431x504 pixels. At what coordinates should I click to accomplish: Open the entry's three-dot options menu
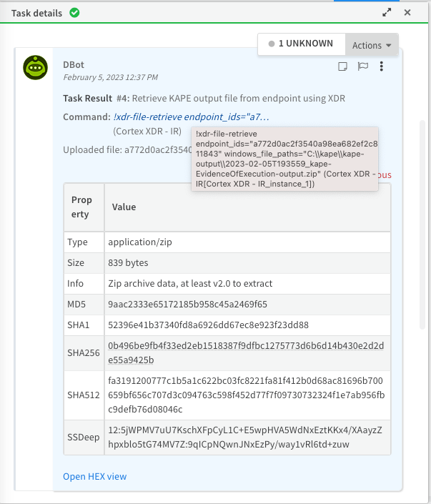[x=382, y=66]
